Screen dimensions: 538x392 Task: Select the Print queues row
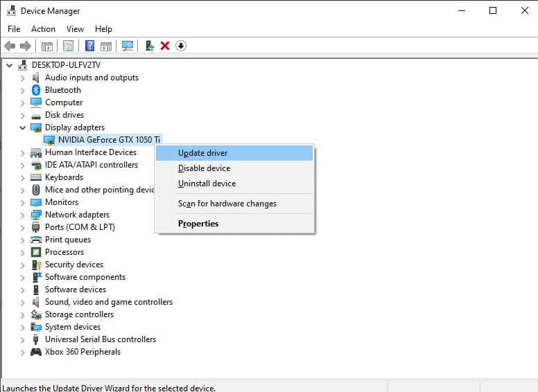point(68,240)
